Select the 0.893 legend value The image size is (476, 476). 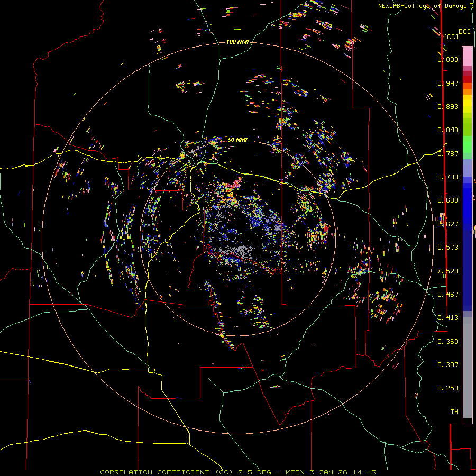coord(448,106)
